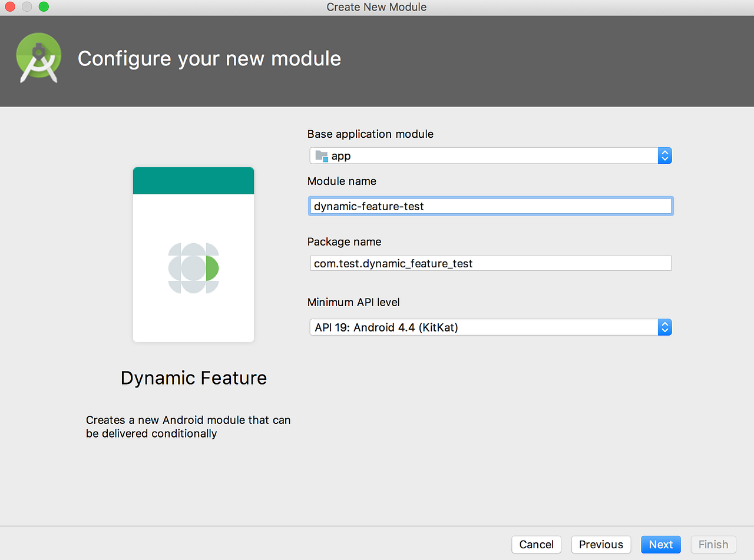Image resolution: width=754 pixels, height=560 pixels.
Task: Click the blue arrows on the API level selector
Action: (x=664, y=327)
